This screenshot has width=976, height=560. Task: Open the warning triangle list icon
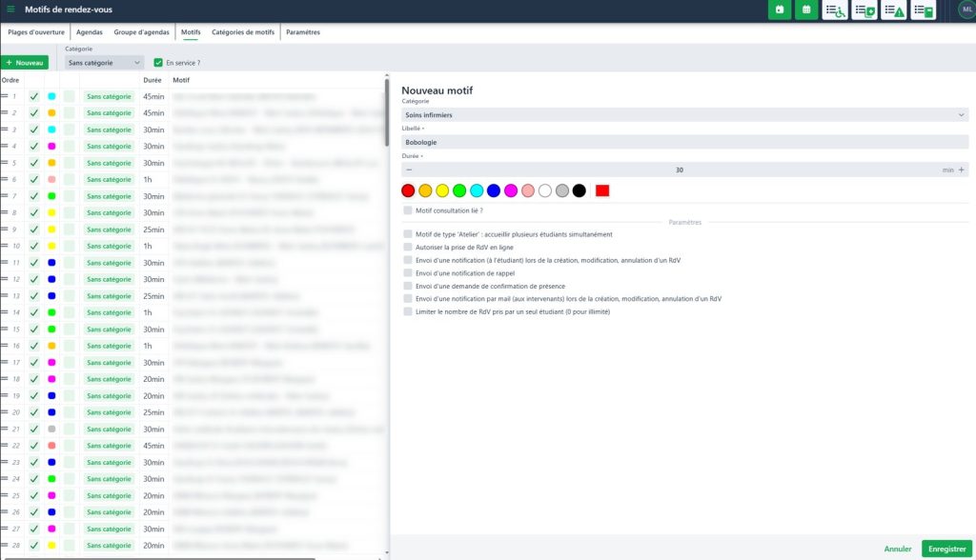click(x=894, y=10)
